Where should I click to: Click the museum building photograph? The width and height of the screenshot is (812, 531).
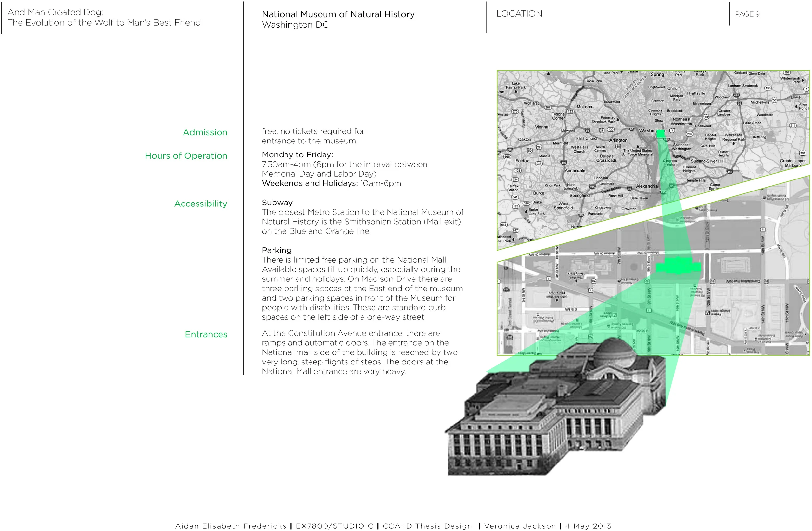click(555, 406)
